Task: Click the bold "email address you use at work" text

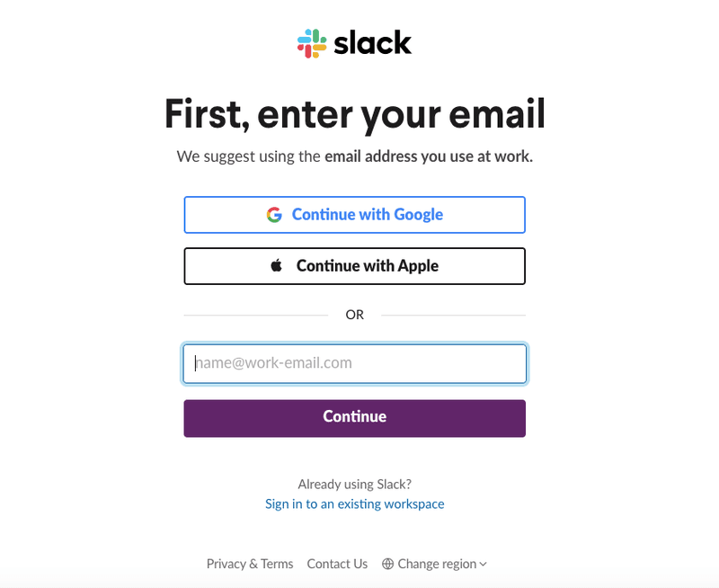Action: click(x=429, y=156)
